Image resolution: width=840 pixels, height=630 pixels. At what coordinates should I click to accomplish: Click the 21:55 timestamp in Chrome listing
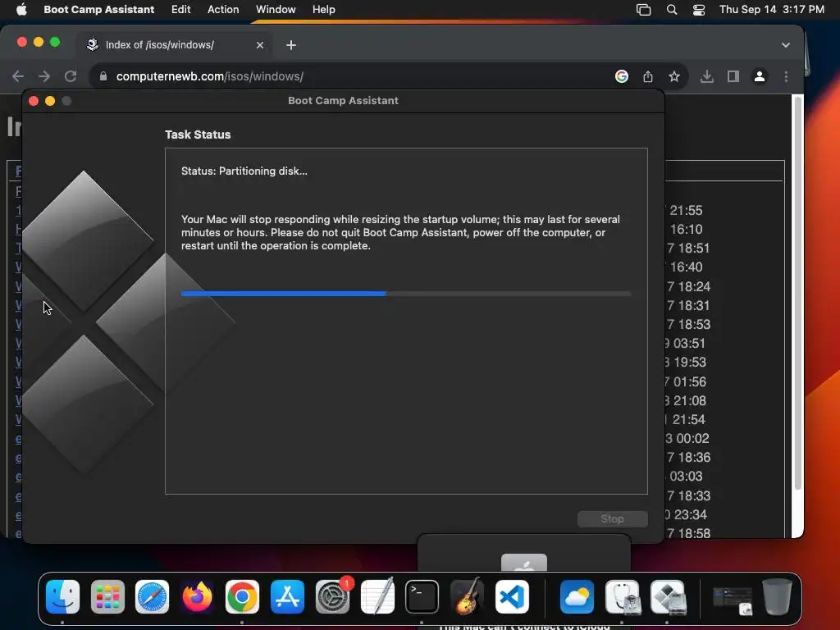coord(686,211)
